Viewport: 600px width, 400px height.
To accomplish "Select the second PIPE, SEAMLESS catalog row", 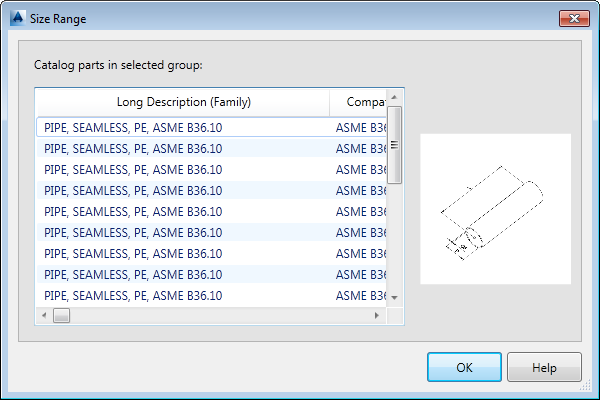I will coord(133,148).
